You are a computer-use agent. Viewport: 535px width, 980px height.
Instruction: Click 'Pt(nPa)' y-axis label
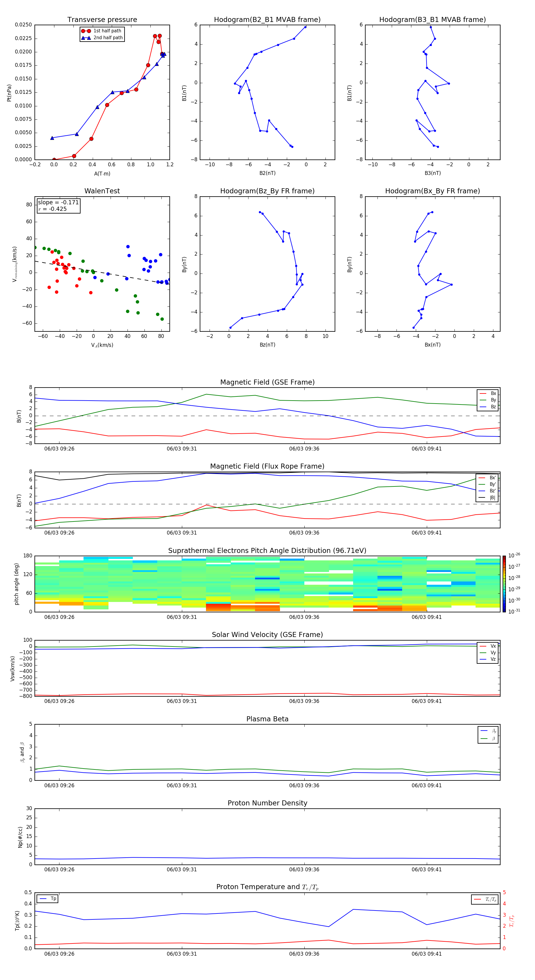click(x=9, y=93)
